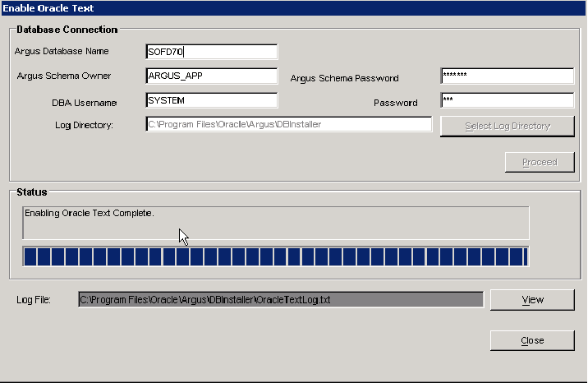Click the 'Enable Oracle Text' title bar

[294, 8]
